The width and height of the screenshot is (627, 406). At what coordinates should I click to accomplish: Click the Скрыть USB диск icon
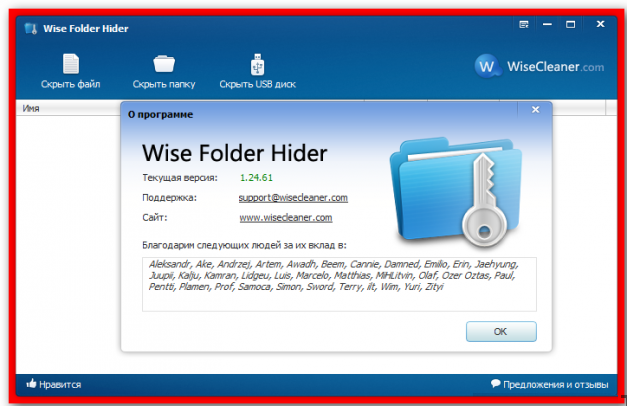(258, 64)
